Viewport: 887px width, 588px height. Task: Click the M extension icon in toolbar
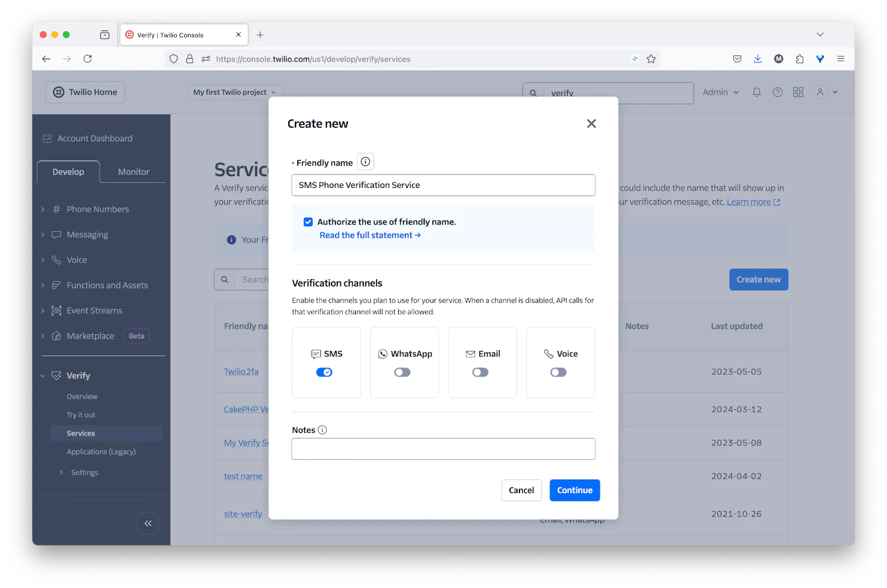click(779, 59)
